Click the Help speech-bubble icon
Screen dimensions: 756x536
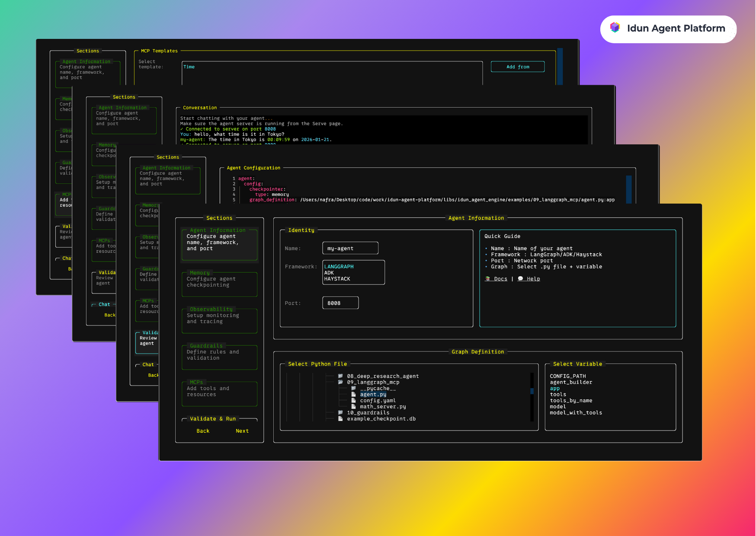click(521, 278)
